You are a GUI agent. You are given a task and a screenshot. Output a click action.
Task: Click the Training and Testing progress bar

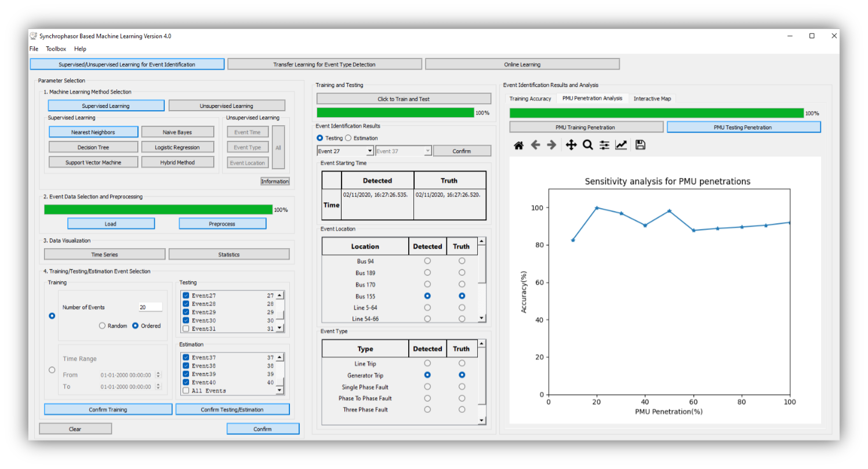395,112
